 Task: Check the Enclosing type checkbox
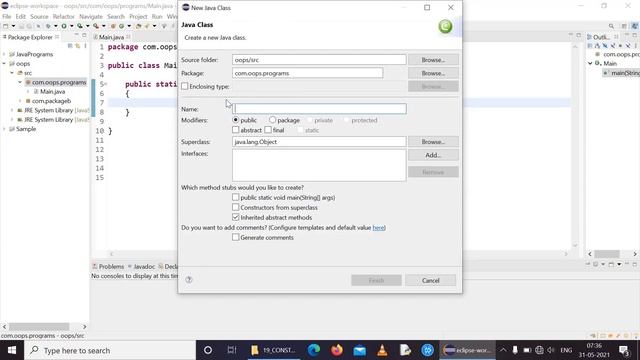185,87
